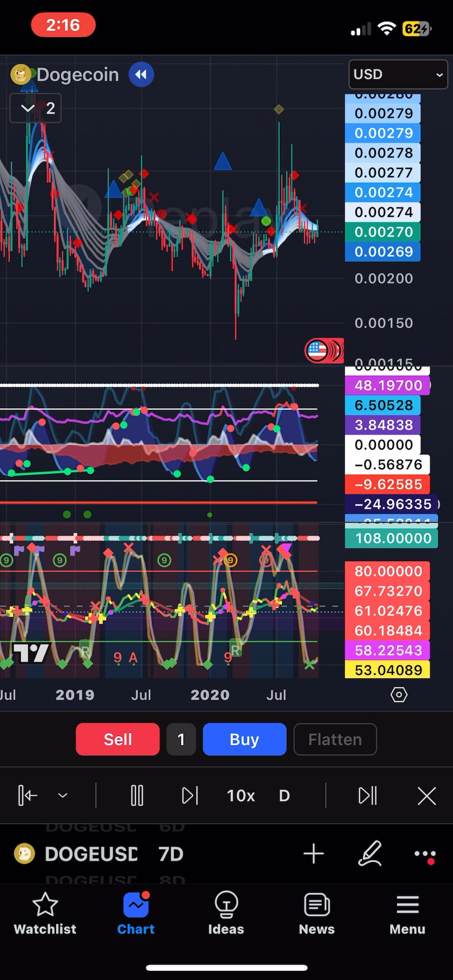Viewport: 453px width, 980px height.
Task: Change the 10x replay speed
Action: pos(241,795)
